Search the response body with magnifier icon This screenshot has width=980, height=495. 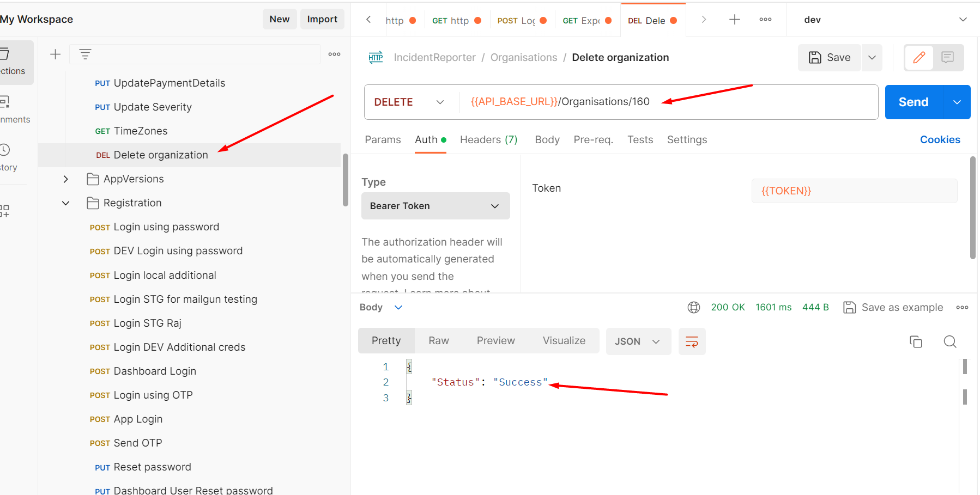[950, 341]
